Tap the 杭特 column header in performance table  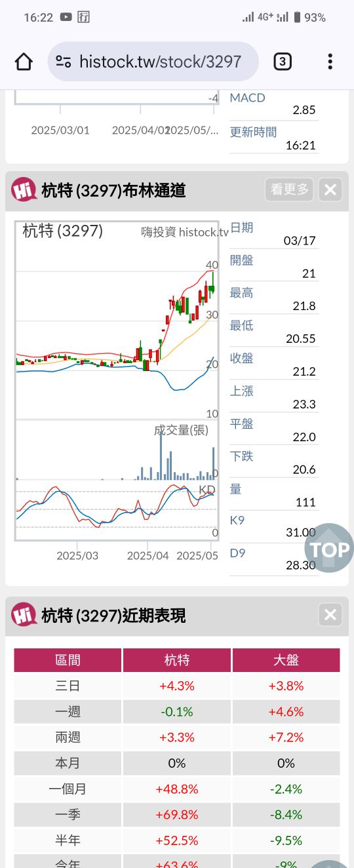tap(177, 660)
